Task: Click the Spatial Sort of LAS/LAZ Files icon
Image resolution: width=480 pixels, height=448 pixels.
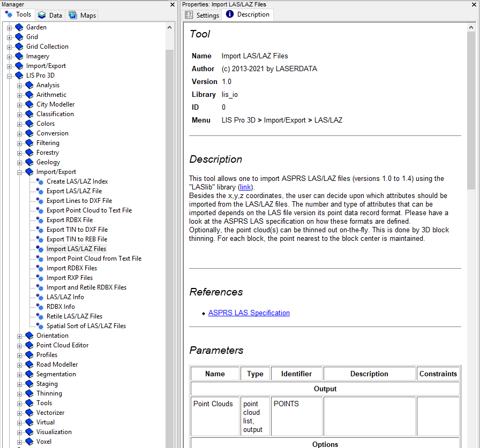Action: tap(40, 326)
